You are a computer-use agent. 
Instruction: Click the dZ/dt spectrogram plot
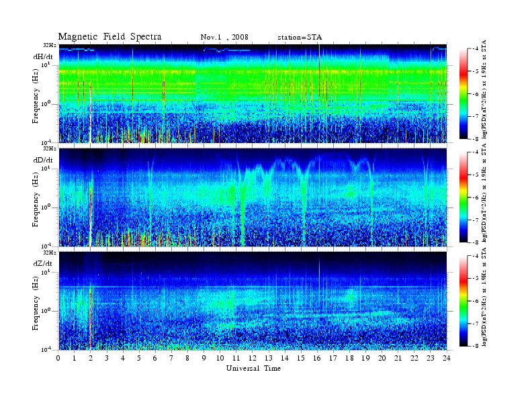coord(253,301)
